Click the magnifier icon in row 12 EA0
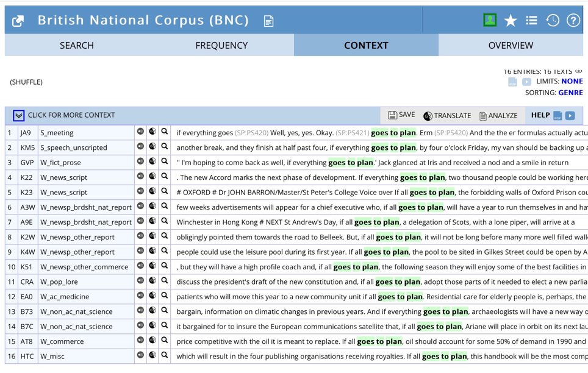The width and height of the screenshot is (588, 373). (x=164, y=296)
